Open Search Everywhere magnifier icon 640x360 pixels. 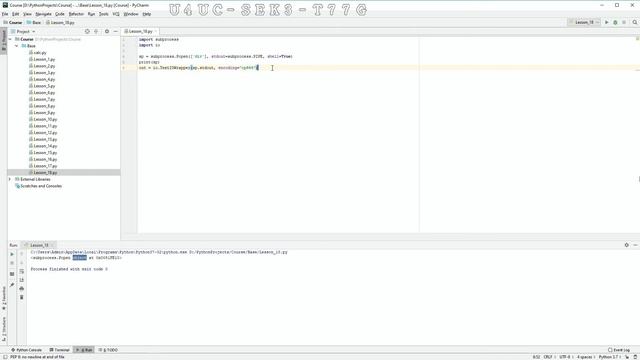point(635,22)
